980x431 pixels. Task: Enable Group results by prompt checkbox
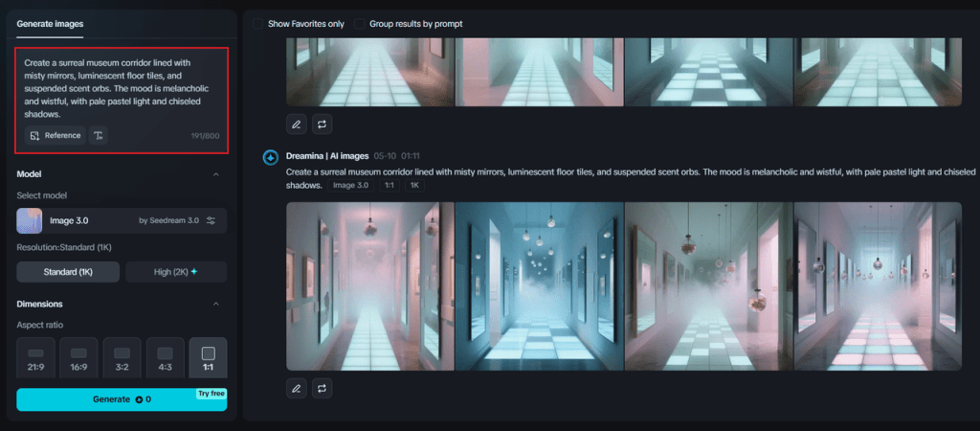[360, 23]
